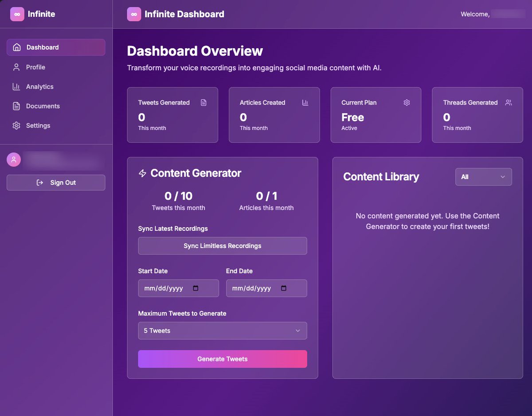Click the Profile person icon
This screenshot has width=532, height=416.
click(16, 67)
